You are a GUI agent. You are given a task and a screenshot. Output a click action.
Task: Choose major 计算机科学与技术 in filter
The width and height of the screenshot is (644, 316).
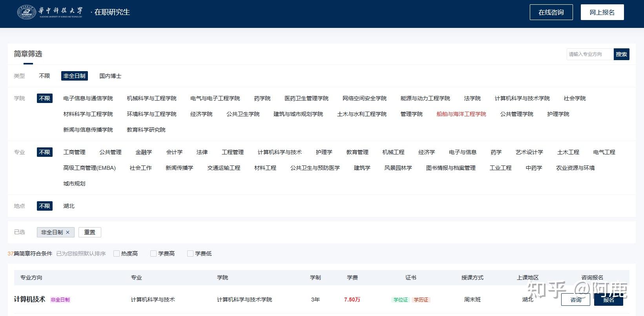(280, 152)
